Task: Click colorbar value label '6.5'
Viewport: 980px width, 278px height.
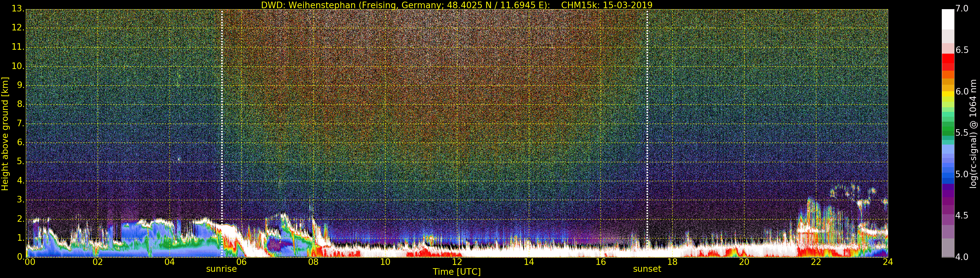Action: (962, 50)
